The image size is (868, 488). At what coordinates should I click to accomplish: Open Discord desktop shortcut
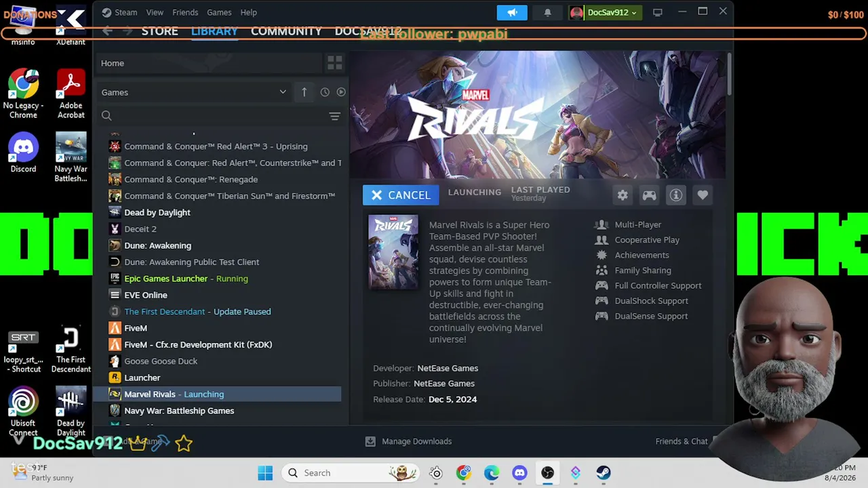tap(24, 152)
